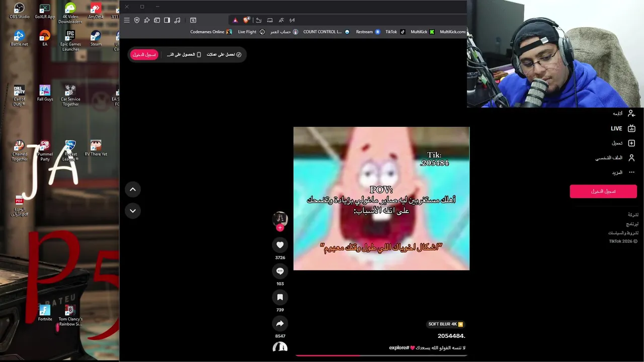644x362 pixels.
Task: Open RV There Yet desktop shortcut
Action: click(x=96, y=148)
